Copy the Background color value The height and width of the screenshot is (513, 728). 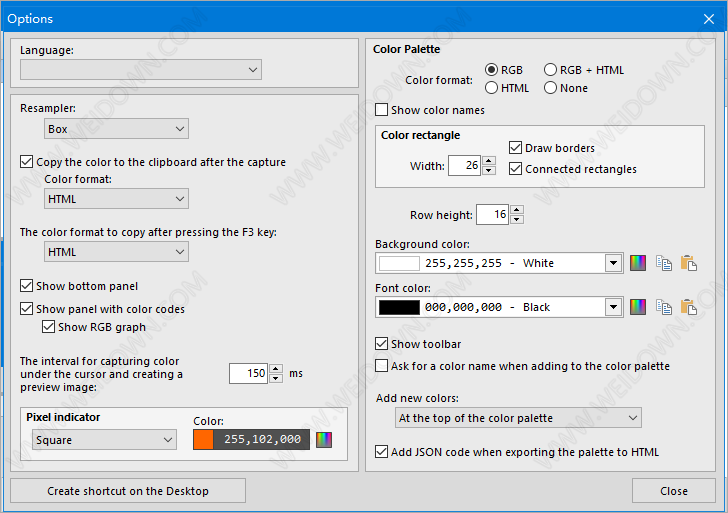click(664, 263)
